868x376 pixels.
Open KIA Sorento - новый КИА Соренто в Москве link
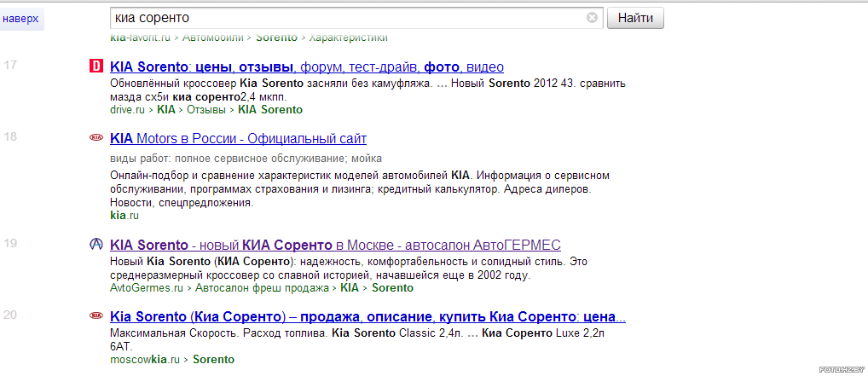pos(335,245)
